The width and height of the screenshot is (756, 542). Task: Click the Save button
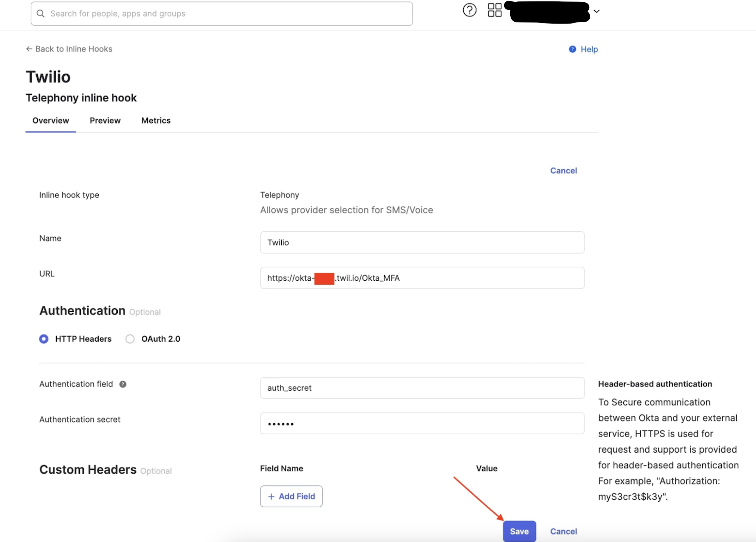coord(519,531)
